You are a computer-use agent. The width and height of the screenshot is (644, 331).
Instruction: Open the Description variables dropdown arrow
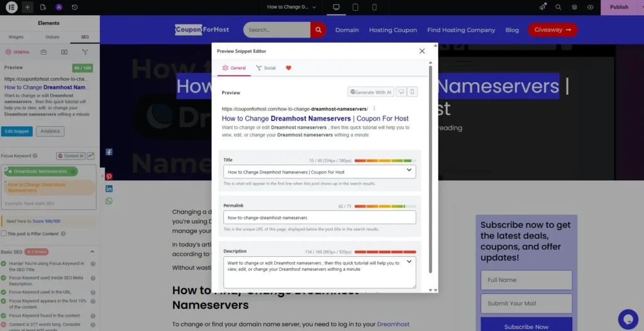click(409, 262)
